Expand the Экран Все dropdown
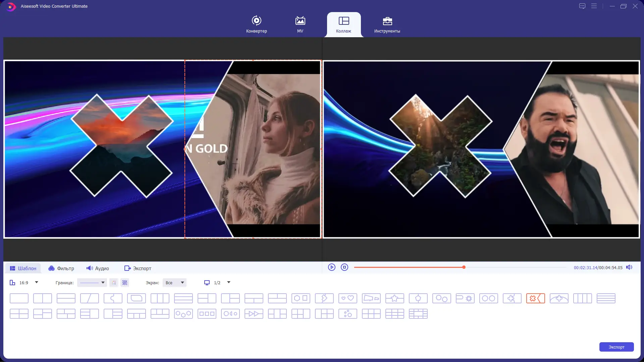 [x=174, y=283]
